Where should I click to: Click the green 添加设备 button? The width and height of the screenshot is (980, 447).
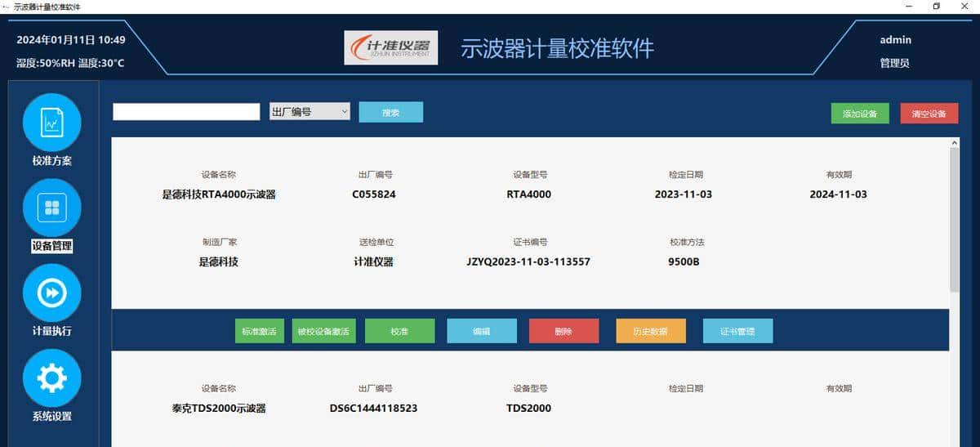pyautogui.click(x=860, y=114)
